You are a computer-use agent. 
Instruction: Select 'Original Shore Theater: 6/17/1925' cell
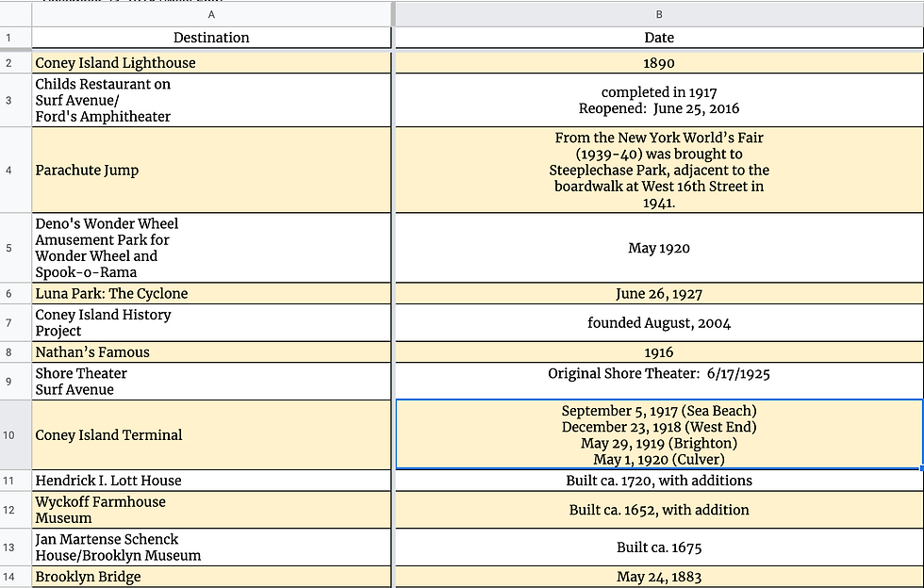[x=659, y=382]
